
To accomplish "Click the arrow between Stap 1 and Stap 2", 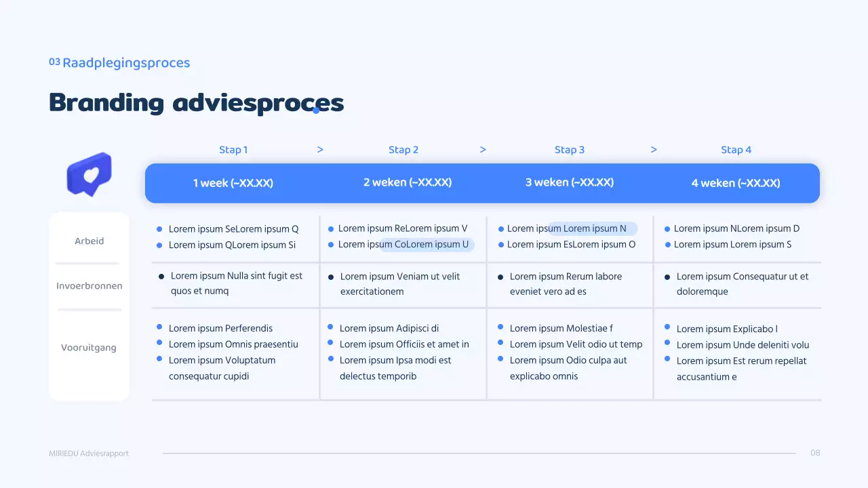I will (x=320, y=150).
